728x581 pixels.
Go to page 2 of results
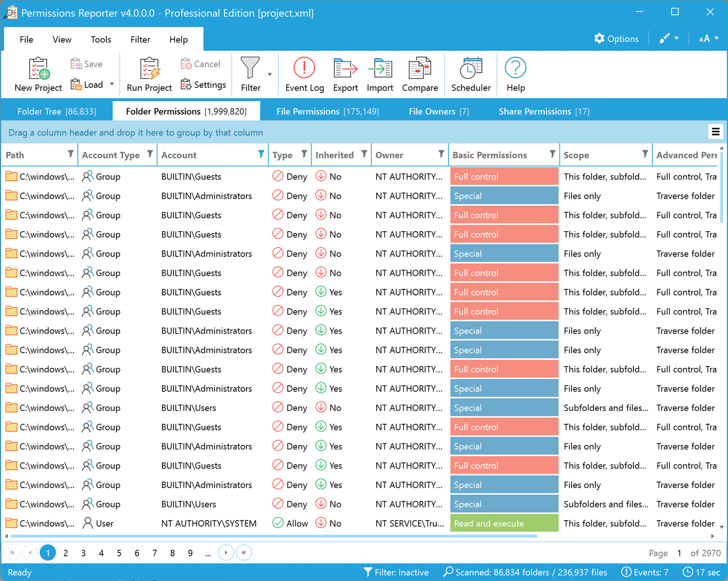pyautogui.click(x=66, y=552)
